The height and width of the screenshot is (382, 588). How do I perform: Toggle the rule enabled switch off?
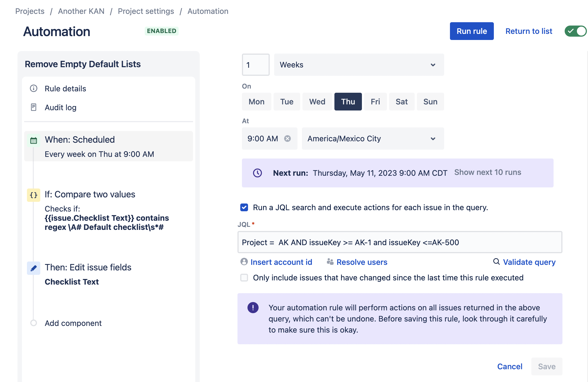[575, 31]
